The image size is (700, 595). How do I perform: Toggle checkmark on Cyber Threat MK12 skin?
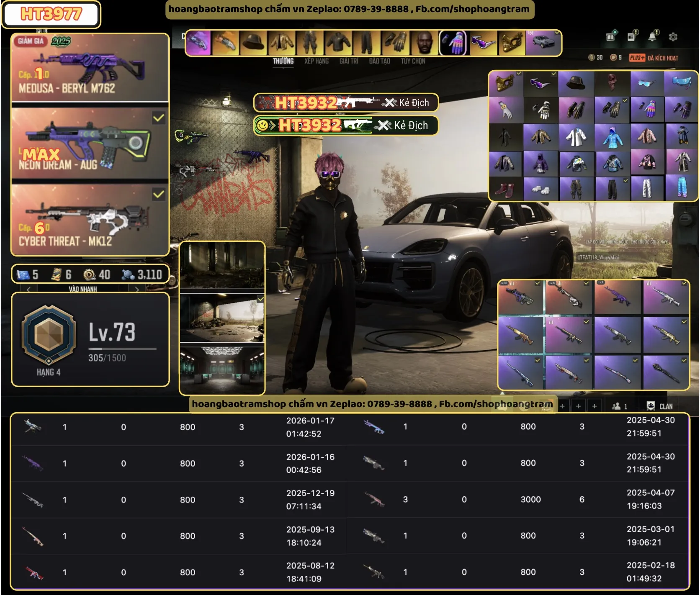[x=158, y=195]
